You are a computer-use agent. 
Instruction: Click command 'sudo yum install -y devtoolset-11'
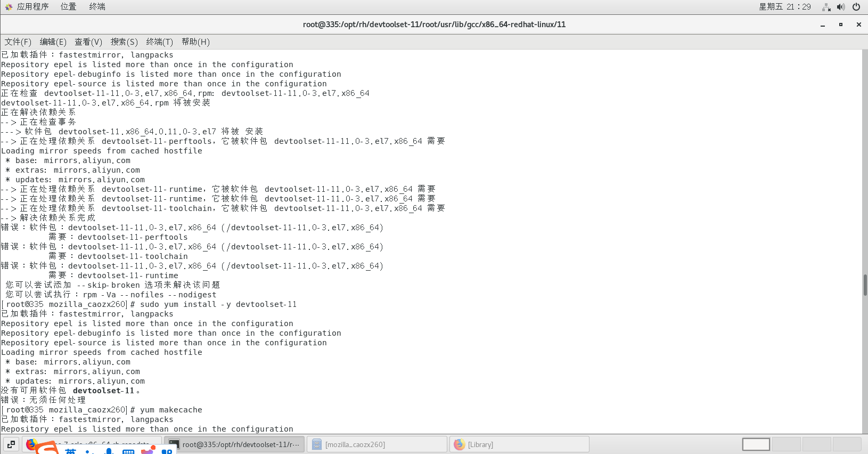tap(218, 304)
